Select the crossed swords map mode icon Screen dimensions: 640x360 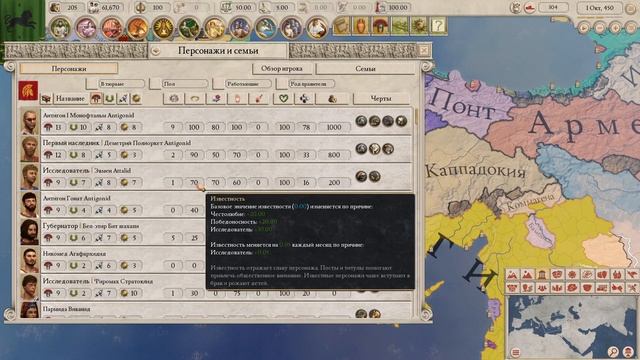(632, 288)
